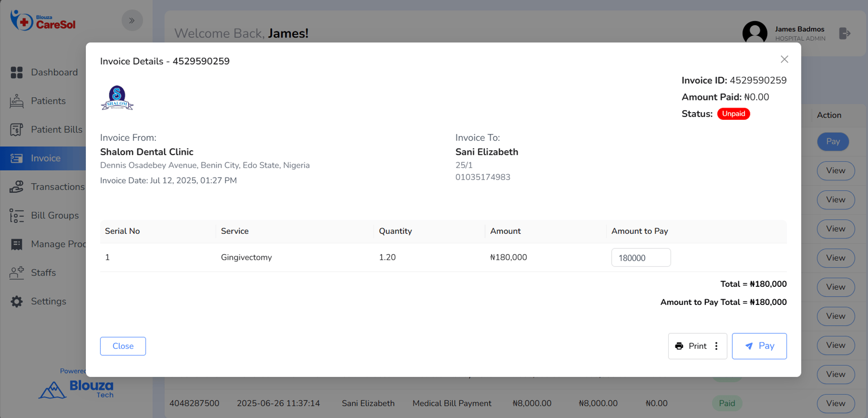The width and height of the screenshot is (868, 418).
Task: Click the Settings gear icon
Action: pos(17,302)
